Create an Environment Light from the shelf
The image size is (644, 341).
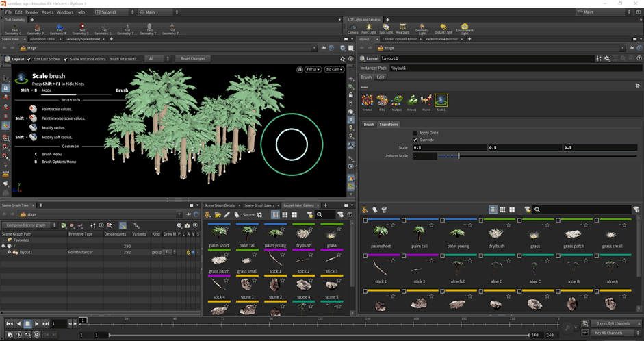pyautogui.click(x=465, y=28)
